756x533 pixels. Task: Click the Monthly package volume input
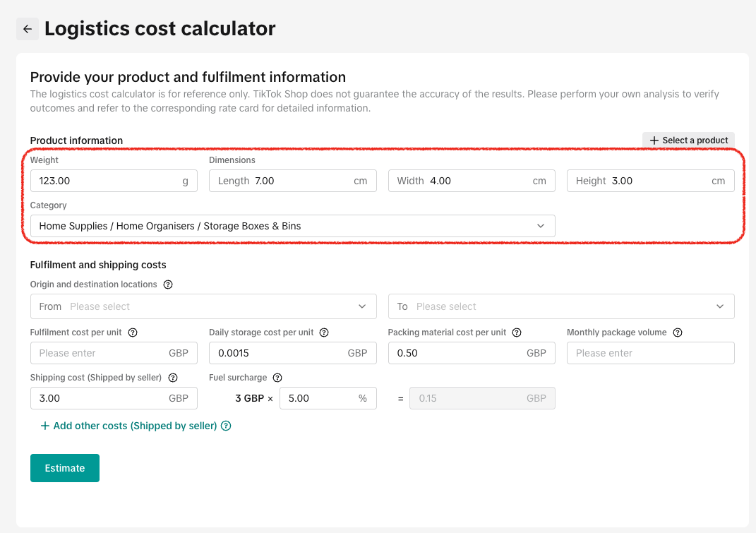(650, 353)
